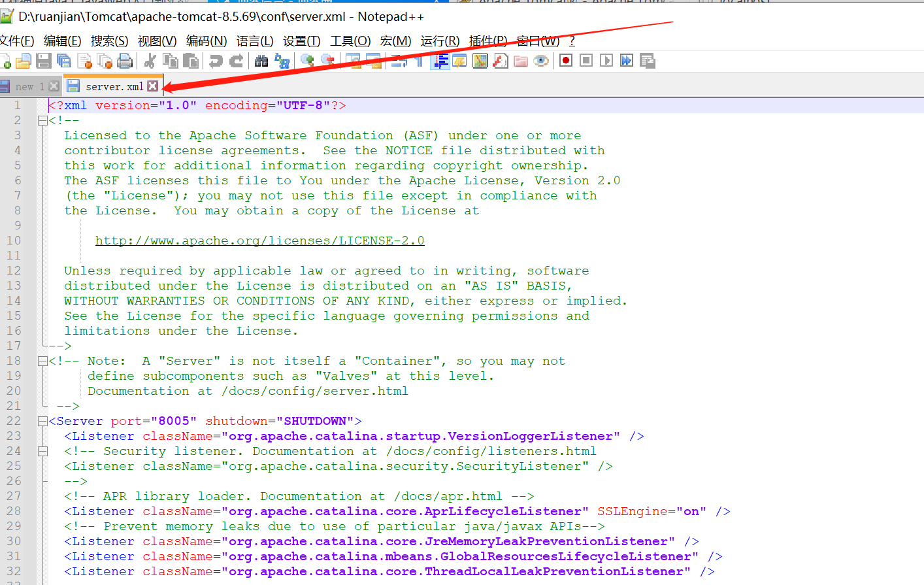Open the 编辑(E) menu

pyautogui.click(x=63, y=41)
